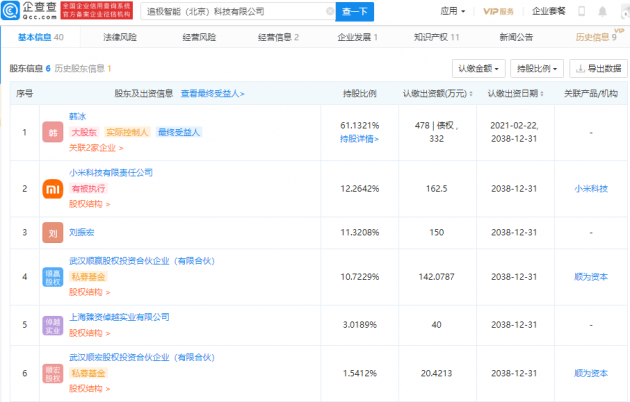630x402 pixels.
Task: Switch to 新闻公告 tab
Action: tap(516, 37)
